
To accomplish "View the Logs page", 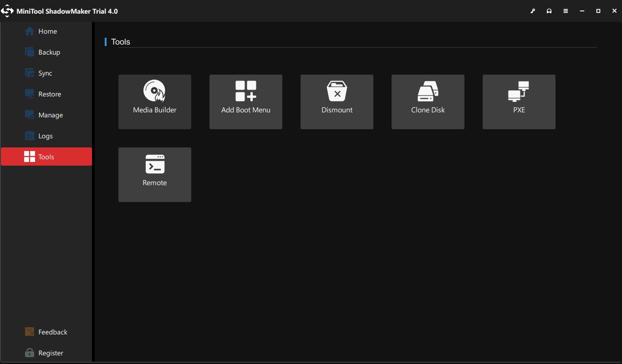I will click(46, 136).
